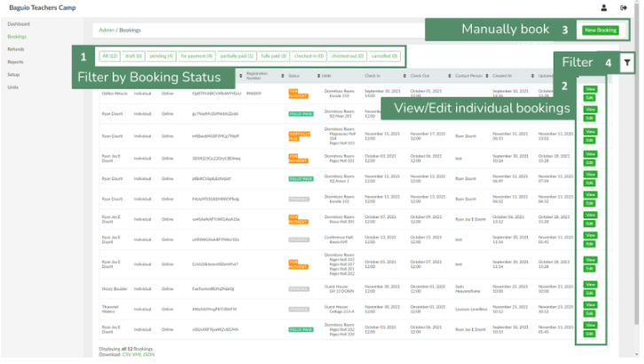
Task: Click the Admin breadcrumb link
Action: pyautogui.click(x=106, y=30)
